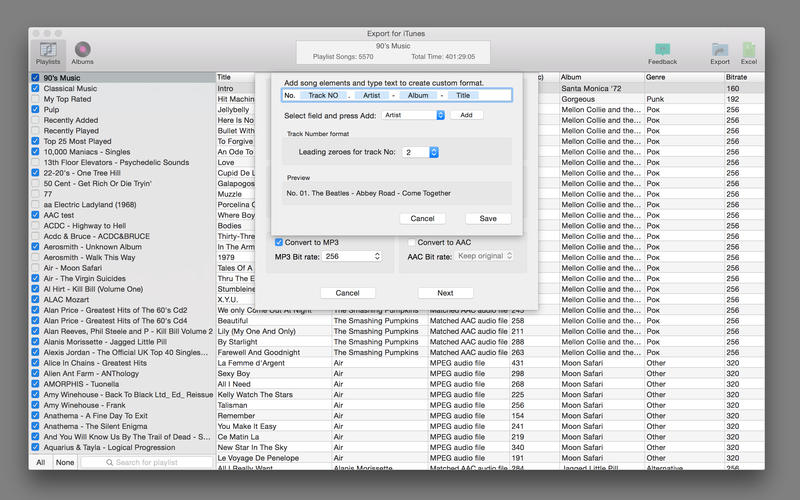Viewport: 800px width, 500px height.
Task: Click the Next button in export sheet
Action: click(445, 293)
